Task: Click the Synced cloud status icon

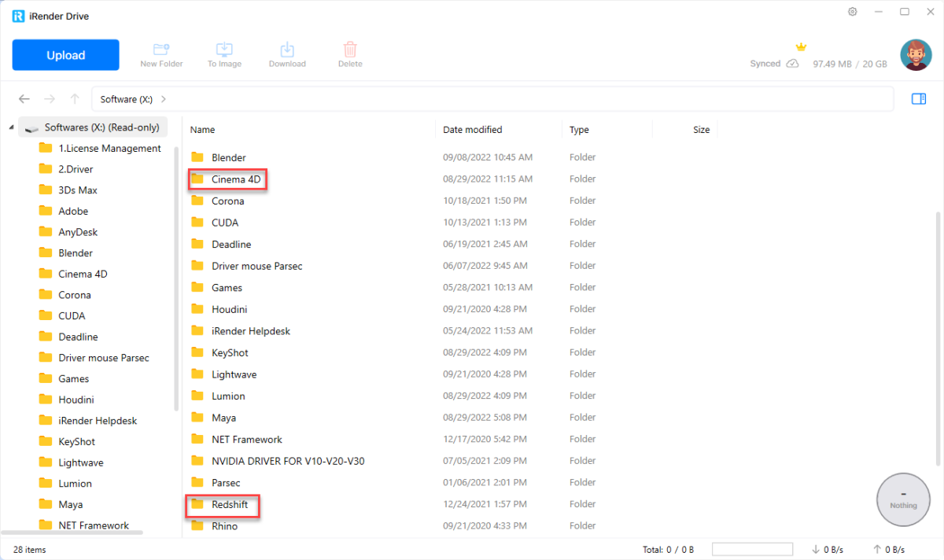Action: 792,64
